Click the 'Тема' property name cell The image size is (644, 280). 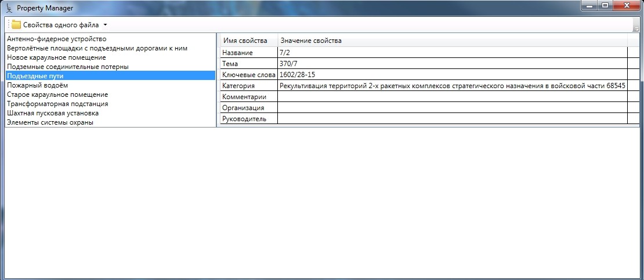pyautogui.click(x=249, y=64)
